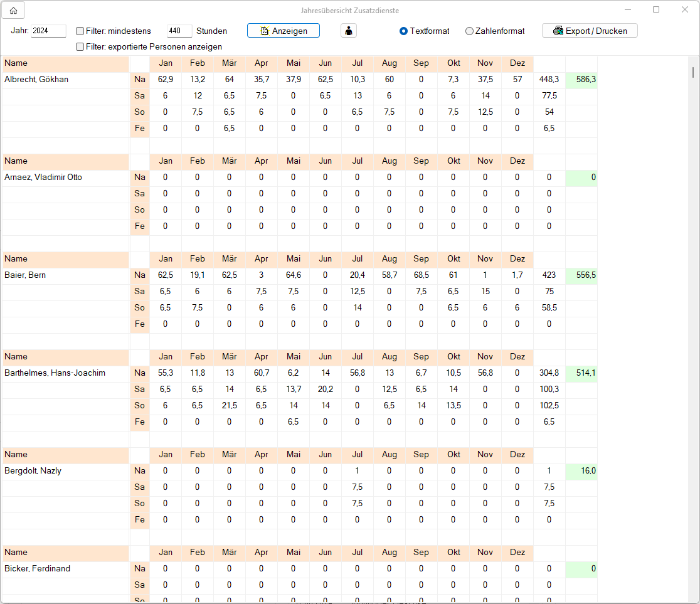
Task: Select the name Albrecht, Gökhan
Action: click(36, 80)
